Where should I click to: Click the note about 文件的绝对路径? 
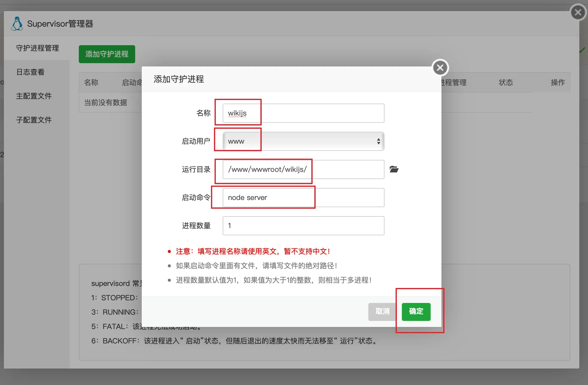[x=257, y=266]
